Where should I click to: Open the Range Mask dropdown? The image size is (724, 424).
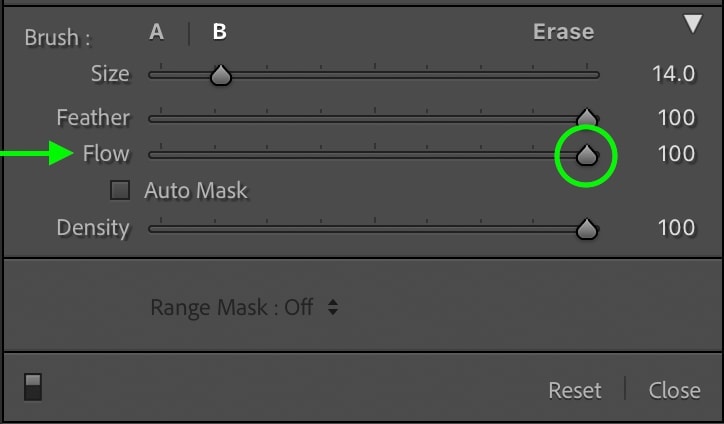pos(245,307)
